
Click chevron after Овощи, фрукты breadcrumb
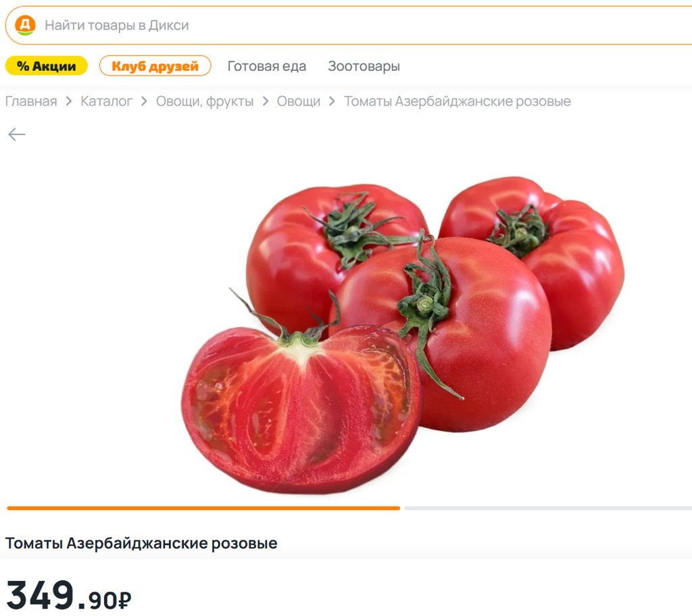(265, 101)
